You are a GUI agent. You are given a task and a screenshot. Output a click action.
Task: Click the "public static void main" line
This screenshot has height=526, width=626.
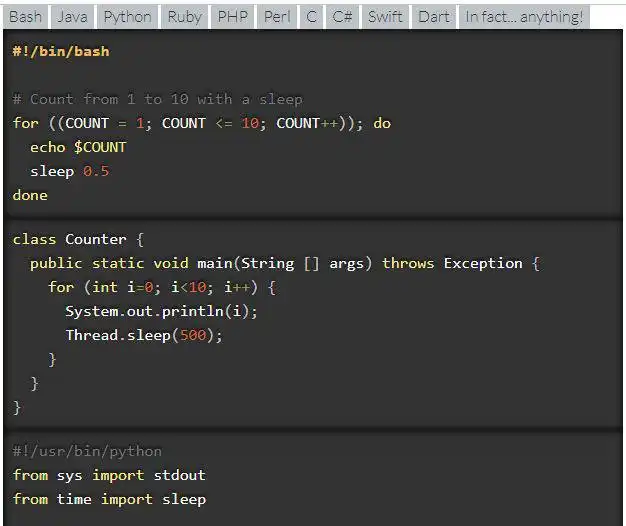tap(285, 263)
